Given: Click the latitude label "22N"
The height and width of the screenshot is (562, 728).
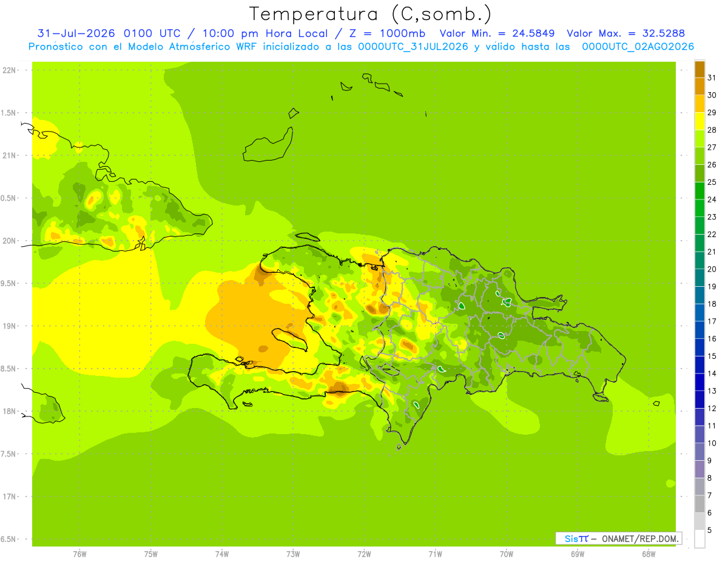Looking at the screenshot, I should [x=10, y=70].
